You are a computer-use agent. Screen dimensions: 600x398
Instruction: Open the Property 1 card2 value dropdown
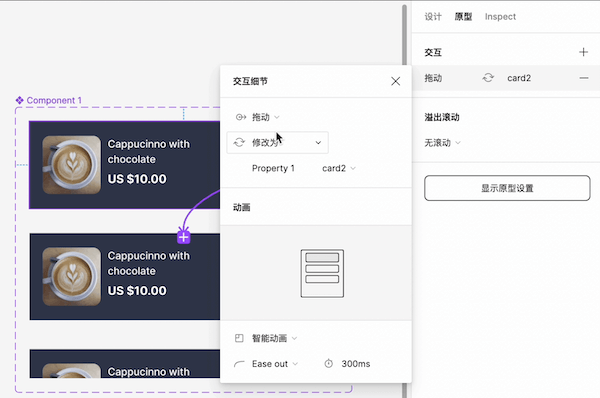(339, 168)
